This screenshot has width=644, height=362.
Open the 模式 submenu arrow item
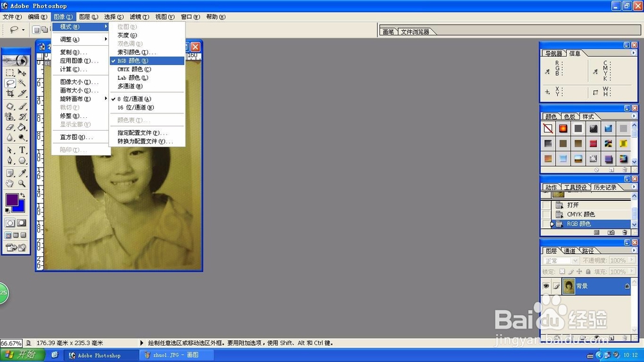80,26
